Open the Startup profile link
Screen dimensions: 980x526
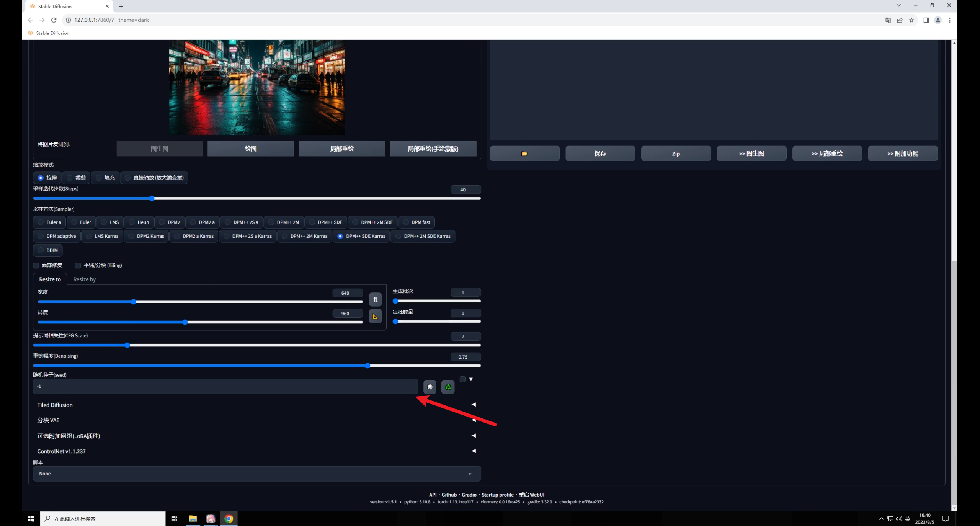click(497, 495)
